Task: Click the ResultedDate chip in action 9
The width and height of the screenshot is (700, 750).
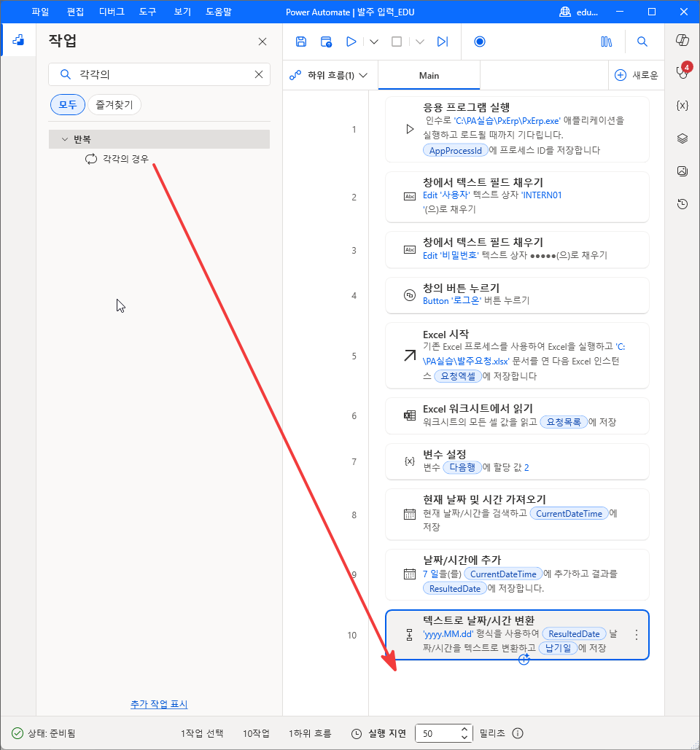Action: click(x=454, y=588)
